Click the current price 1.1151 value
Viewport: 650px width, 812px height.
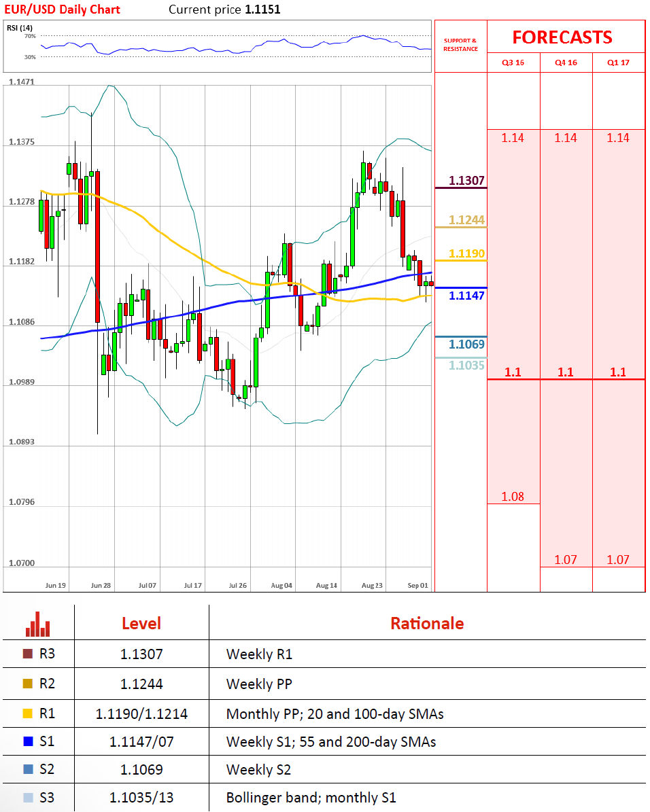(263, 10)
